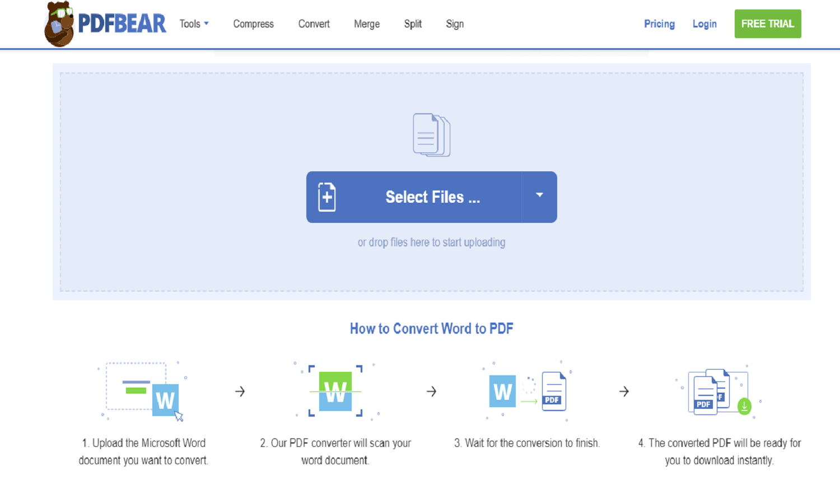Open the Pricing page
Viewport: 840px width, 504px height.
click(x=659, y=24)
